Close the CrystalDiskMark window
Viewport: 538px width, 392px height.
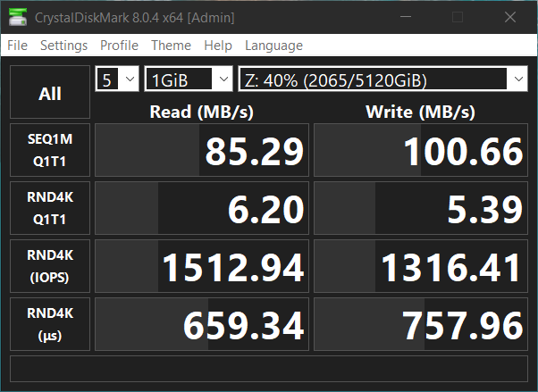pos(510,17)
